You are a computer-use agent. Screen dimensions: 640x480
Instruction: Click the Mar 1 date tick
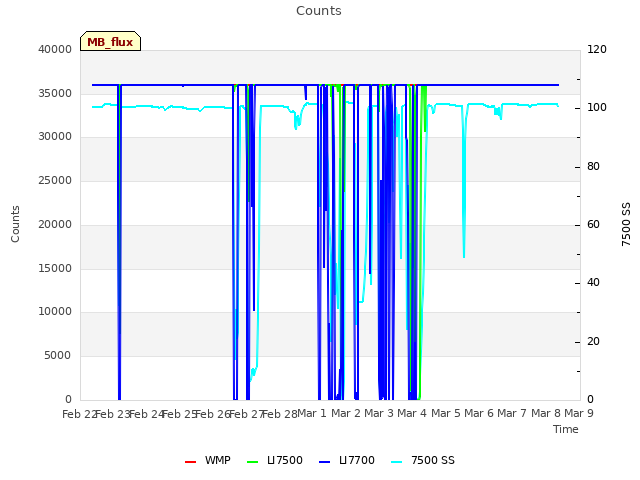pos(312,414)
